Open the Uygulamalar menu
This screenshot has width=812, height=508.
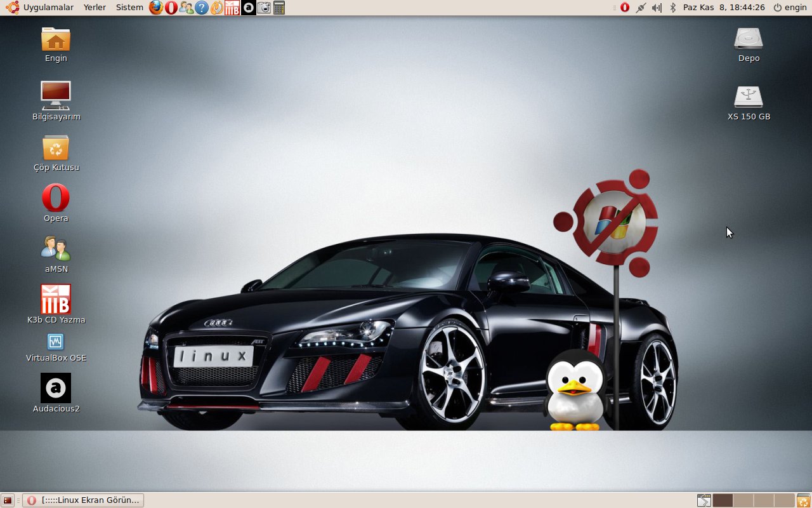40,8
